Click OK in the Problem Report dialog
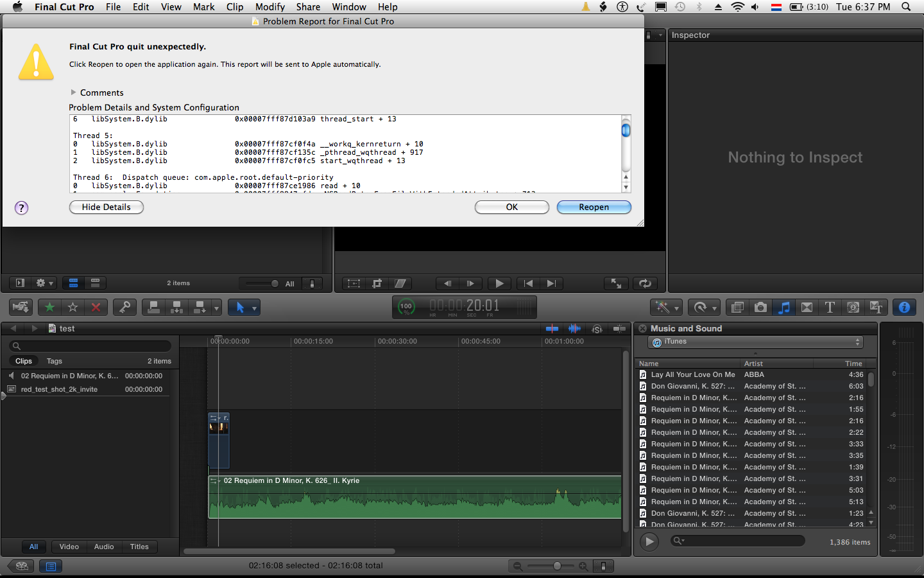Viewport: 924px width, 578px height. (512, 207)
